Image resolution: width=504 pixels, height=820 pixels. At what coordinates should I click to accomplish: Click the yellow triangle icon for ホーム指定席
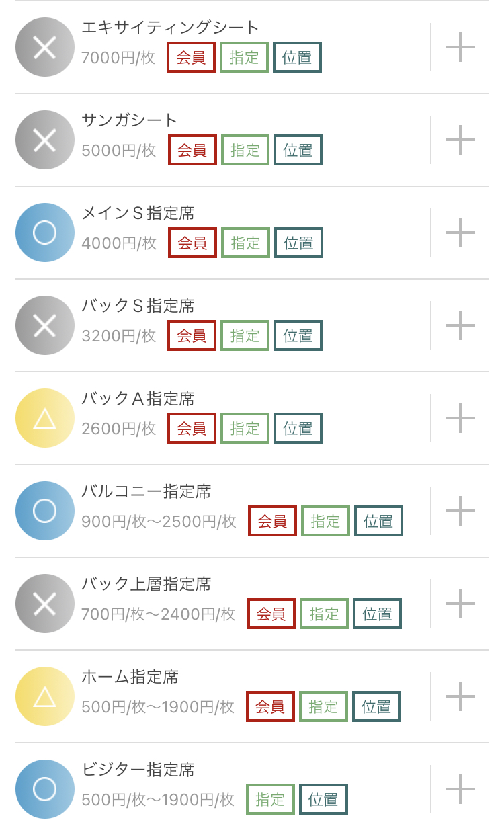point(44,696)
